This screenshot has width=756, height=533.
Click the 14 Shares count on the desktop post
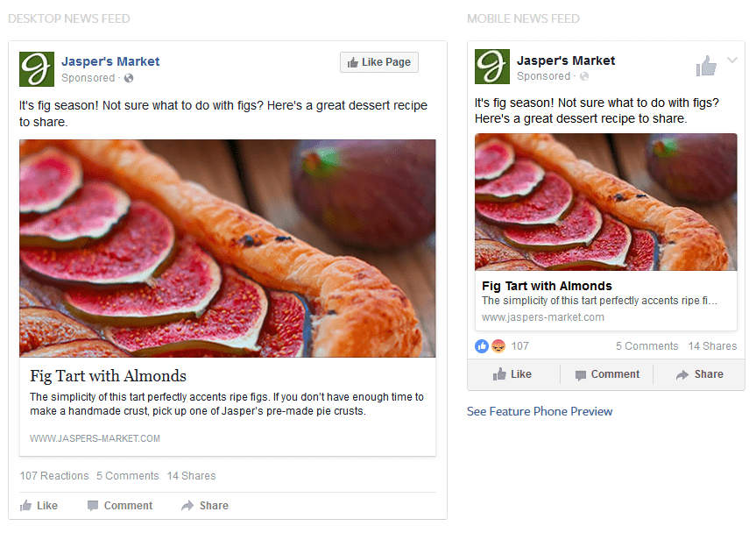point(191,476)
